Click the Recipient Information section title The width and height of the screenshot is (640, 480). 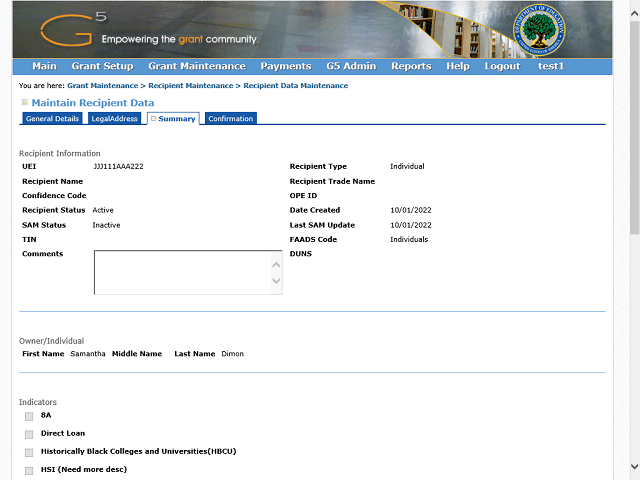[60, 153]
